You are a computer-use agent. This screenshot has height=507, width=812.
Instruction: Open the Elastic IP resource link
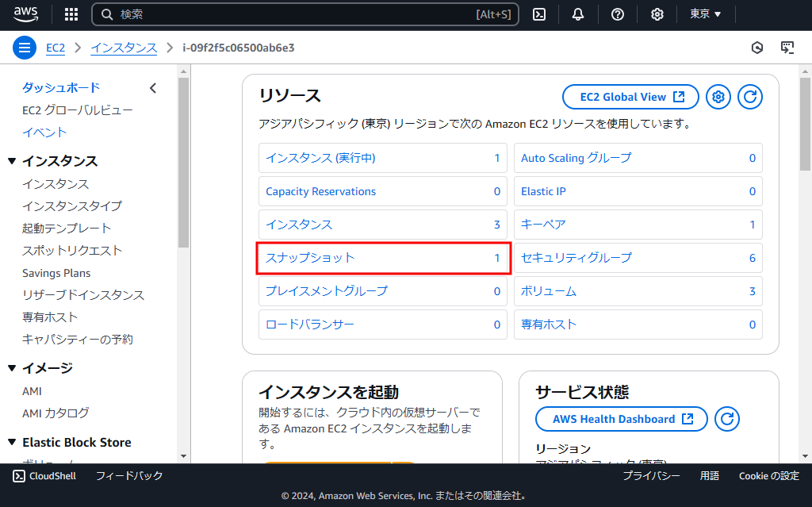click(x=543, y=191)
